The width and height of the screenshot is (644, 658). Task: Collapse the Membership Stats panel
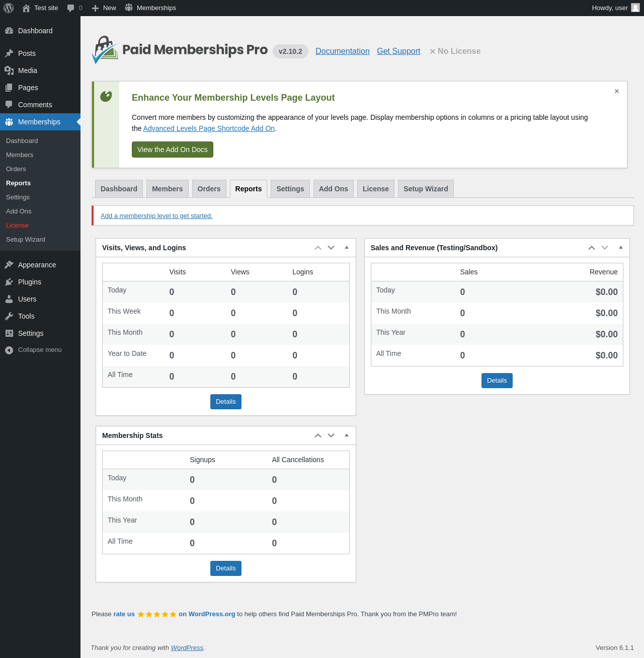click(347, 435)
